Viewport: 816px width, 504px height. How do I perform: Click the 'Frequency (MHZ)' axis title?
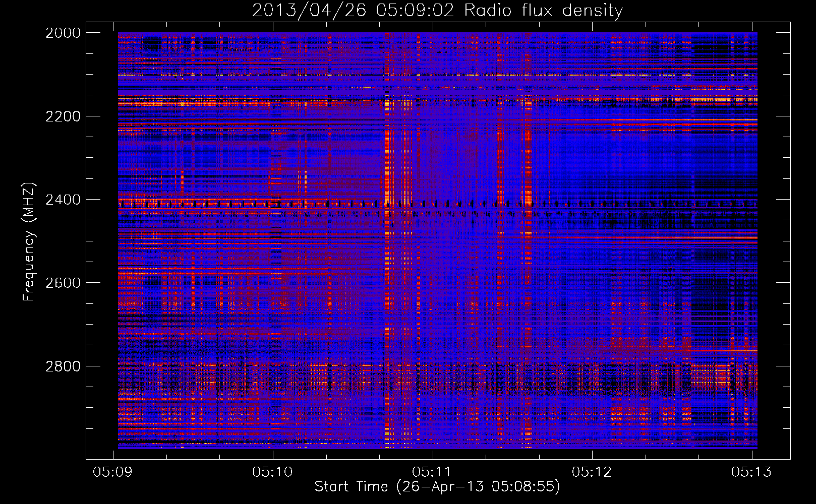tap(29, 242)
